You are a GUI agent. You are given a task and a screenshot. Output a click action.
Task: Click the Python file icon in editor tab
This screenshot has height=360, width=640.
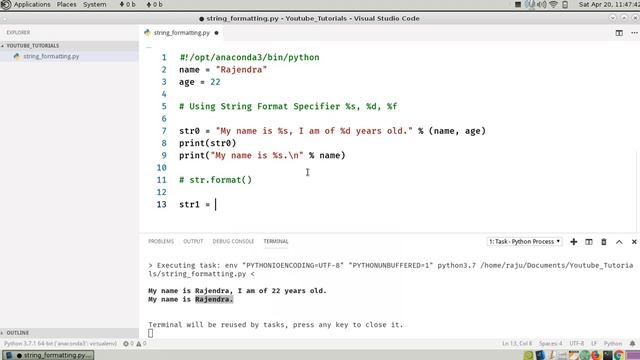coord(147,33)
